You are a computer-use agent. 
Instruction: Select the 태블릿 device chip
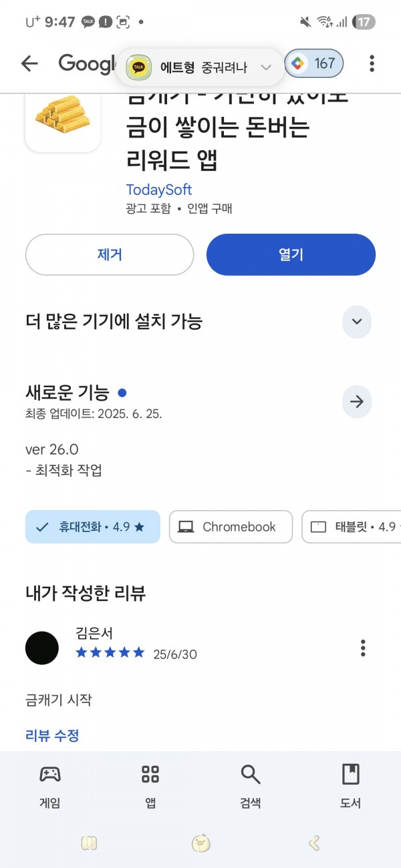pos(352,527)
